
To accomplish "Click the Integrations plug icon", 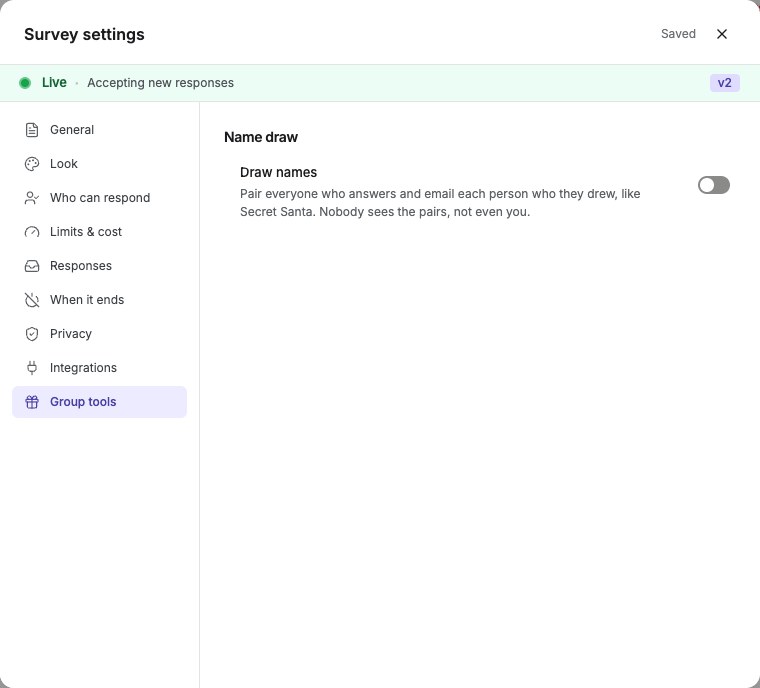I will point(32,368).
